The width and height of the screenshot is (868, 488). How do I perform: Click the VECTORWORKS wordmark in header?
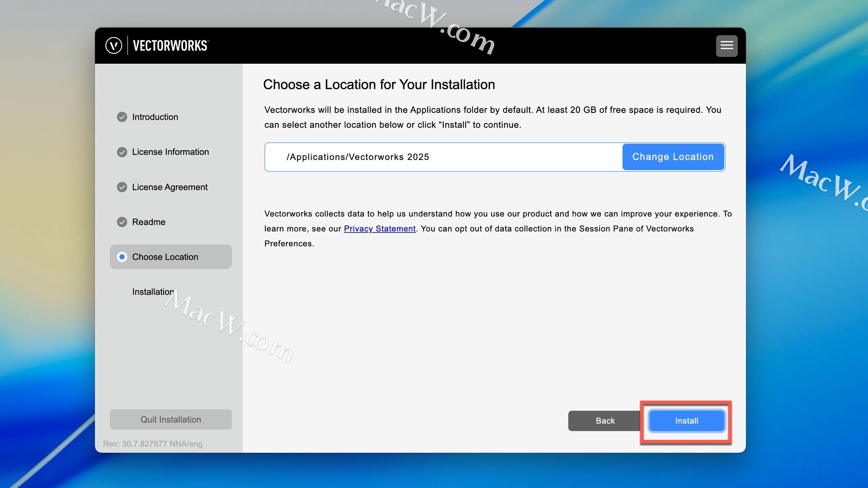point(170,46)
